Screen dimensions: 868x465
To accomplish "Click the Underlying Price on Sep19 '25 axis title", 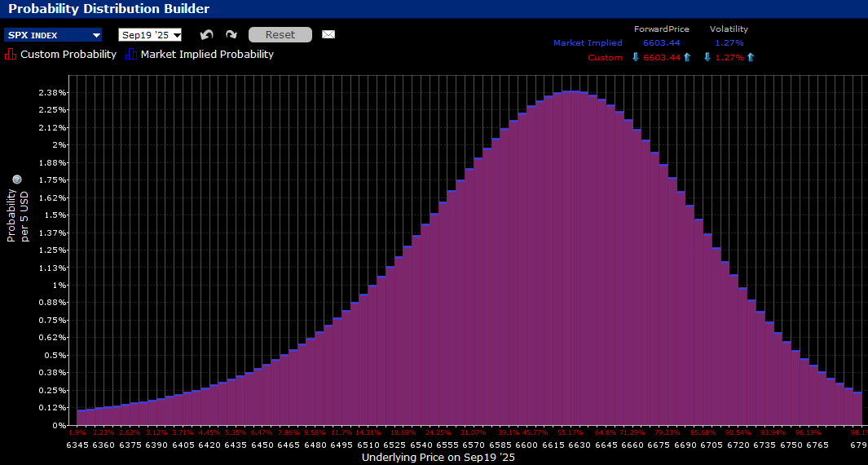I will click(x=438, y=458).
